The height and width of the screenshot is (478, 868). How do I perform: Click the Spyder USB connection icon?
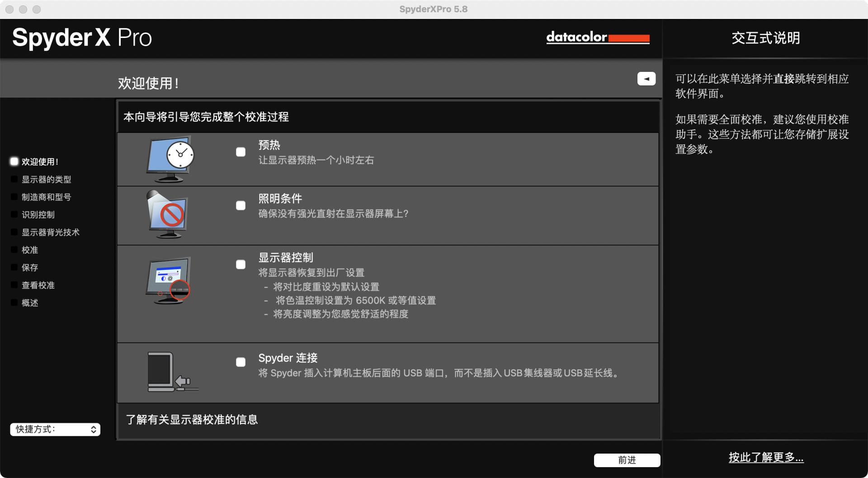[173, 372]
